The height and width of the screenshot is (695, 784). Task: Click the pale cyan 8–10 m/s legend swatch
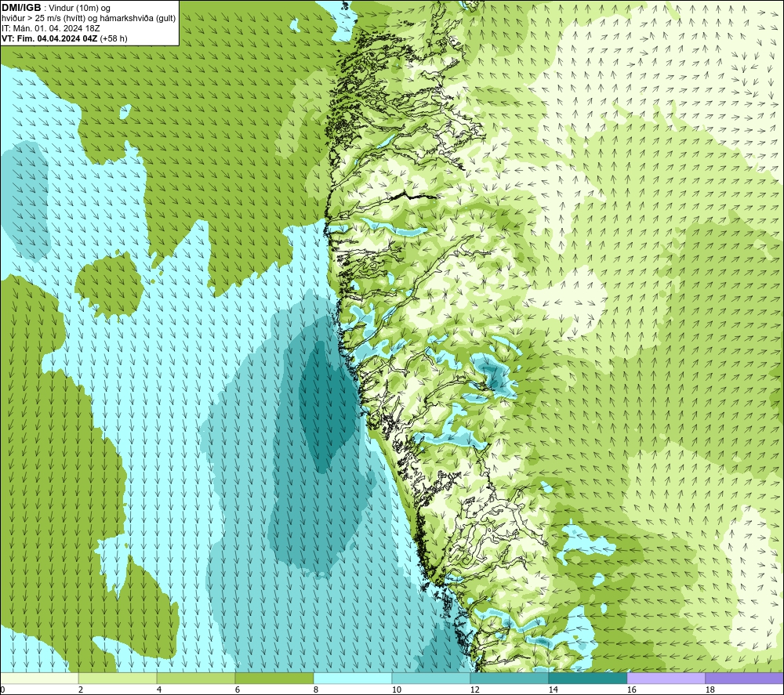353,679
